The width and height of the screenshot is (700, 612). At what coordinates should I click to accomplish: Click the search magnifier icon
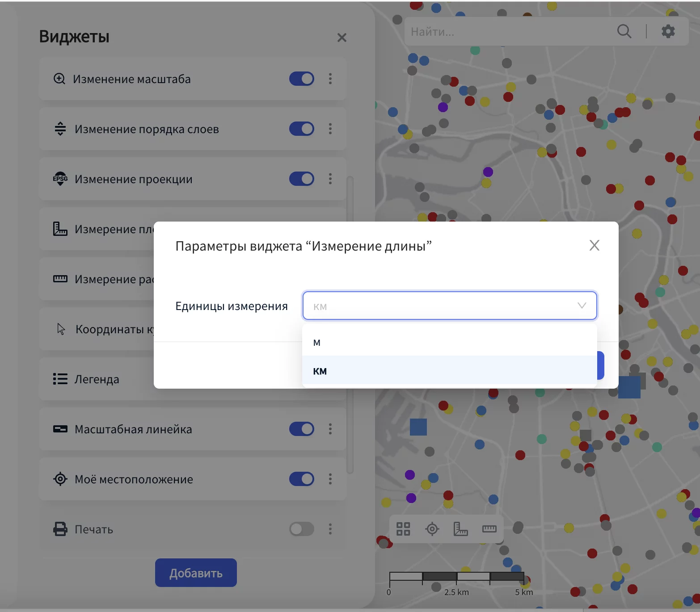[x=624, y=31]
